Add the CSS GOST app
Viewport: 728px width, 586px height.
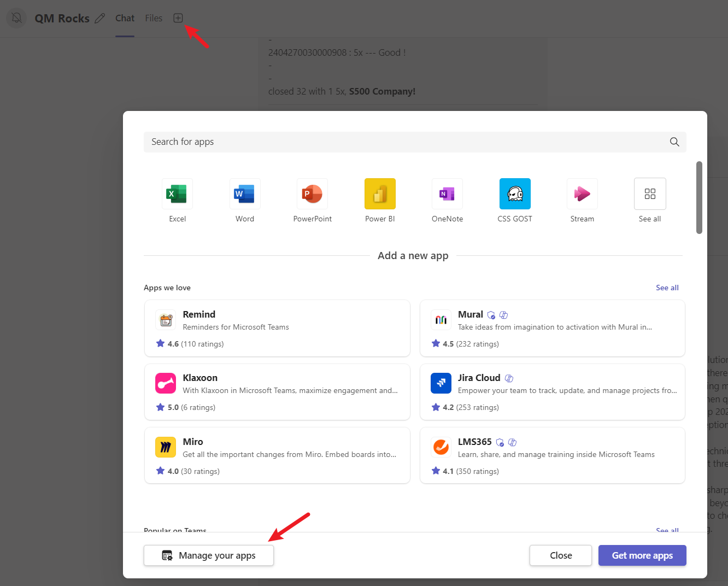click(x=515, y=194)
